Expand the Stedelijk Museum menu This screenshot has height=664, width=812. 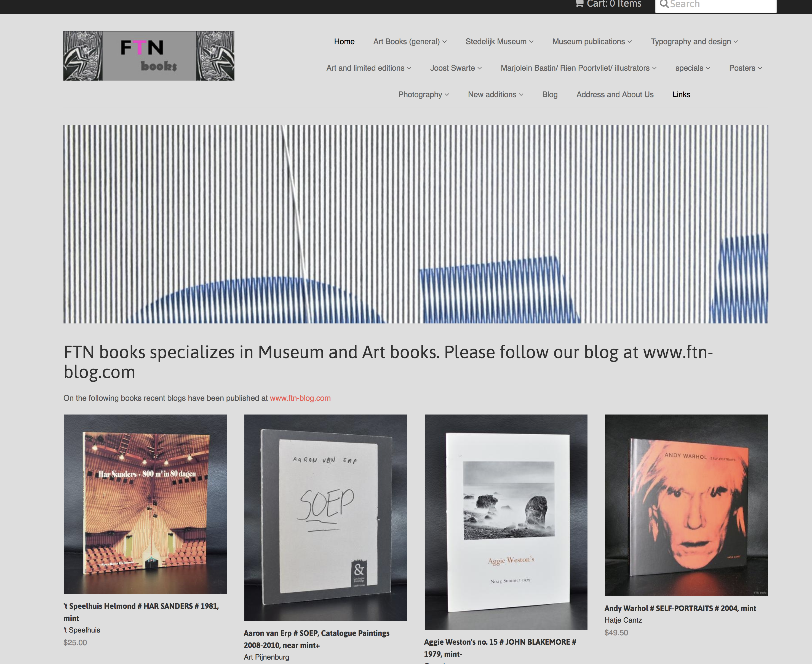499,41
